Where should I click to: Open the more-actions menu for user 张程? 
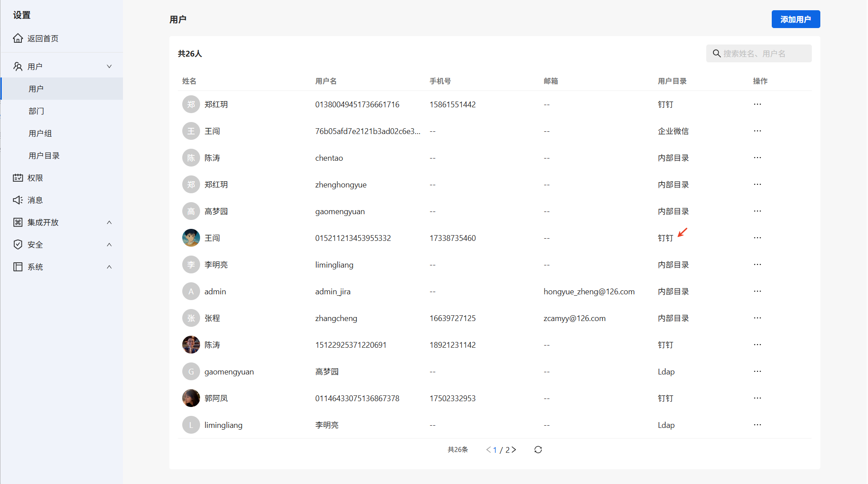click(757, 318)
